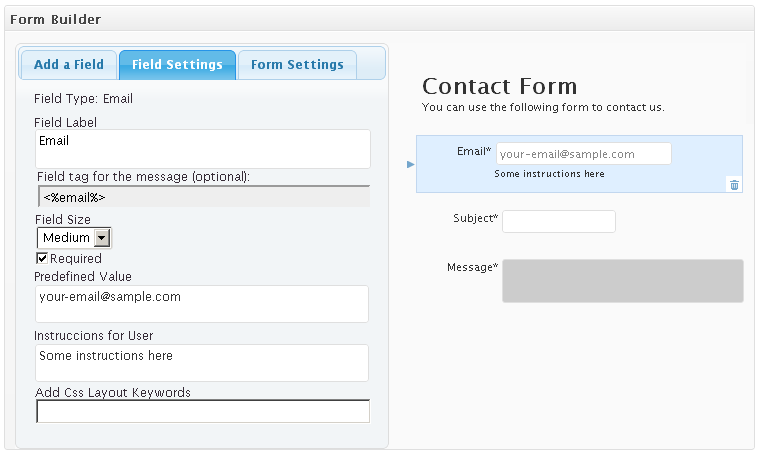758x453 pixels.
Task: Click the arrow marker beside the Email field
Action: point(410,163)
